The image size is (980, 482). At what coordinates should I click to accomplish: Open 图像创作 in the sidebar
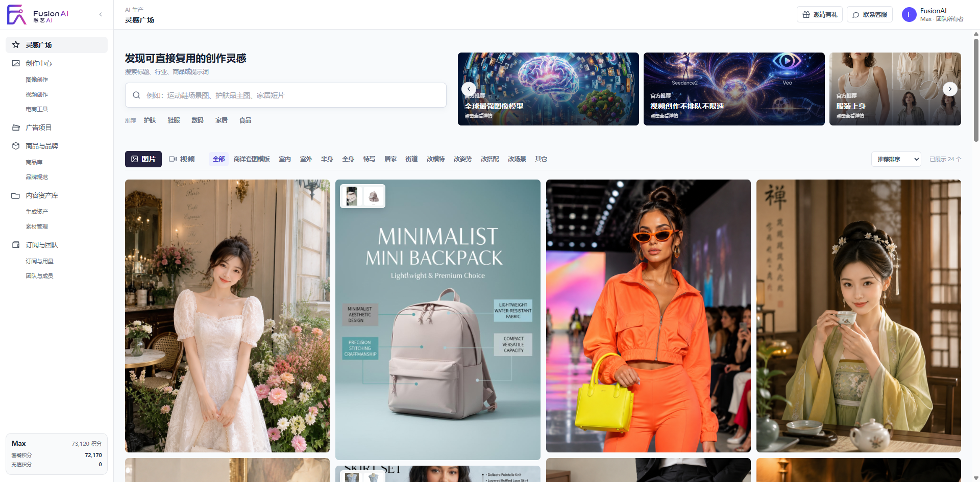(37, 80)
